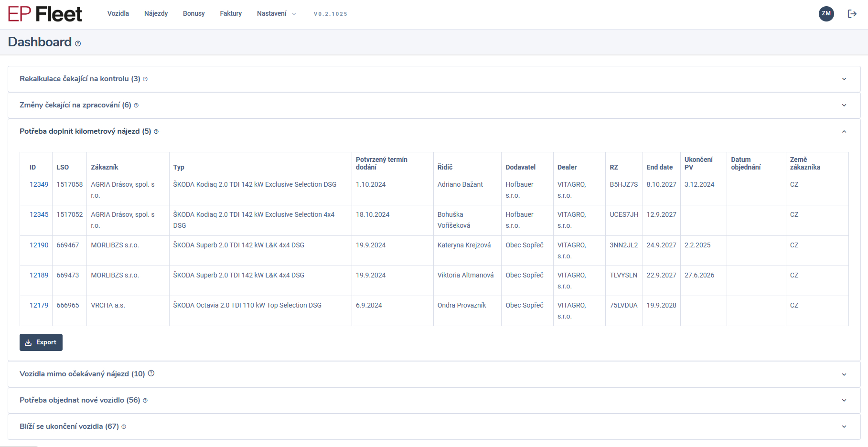Click help icon beside Vozidla mimo očekávaný nájezd
Viewport: 868px width, 447px height.
point(151,373)
